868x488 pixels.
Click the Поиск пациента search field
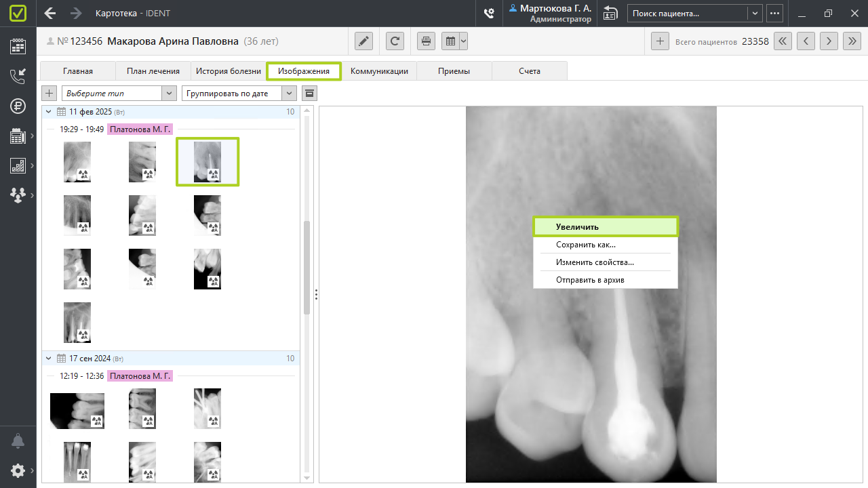(x=687, y=13)
